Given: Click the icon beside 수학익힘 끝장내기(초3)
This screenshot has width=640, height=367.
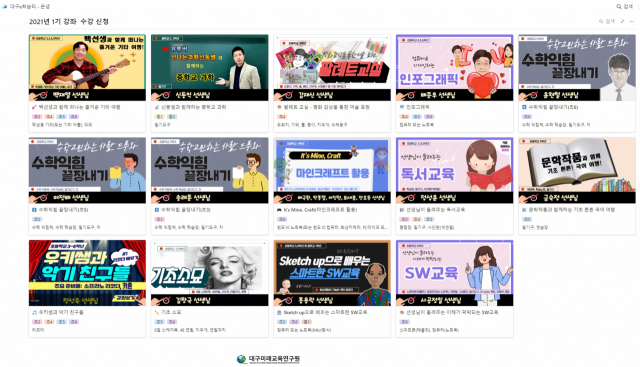Looking at the screenshot, I should (x=157, y=210).
